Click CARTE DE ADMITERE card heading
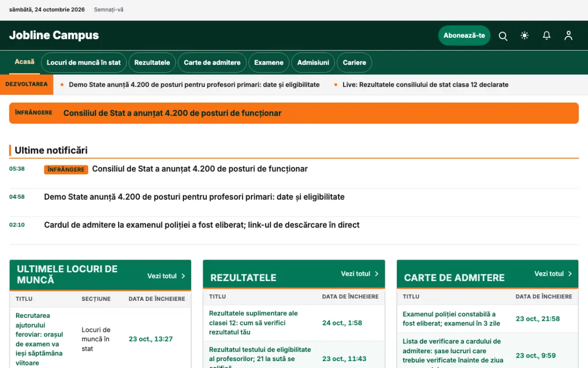The image size is (588, 368). (454, 278)
